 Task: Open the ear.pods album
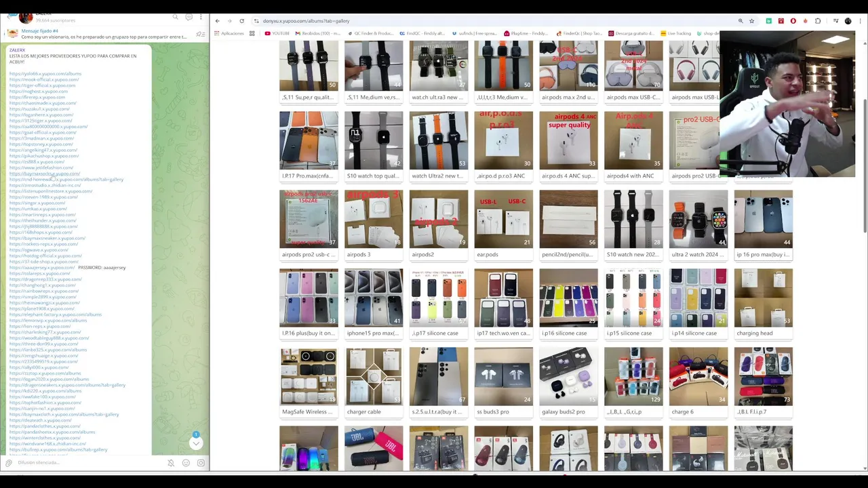point(503,224)
